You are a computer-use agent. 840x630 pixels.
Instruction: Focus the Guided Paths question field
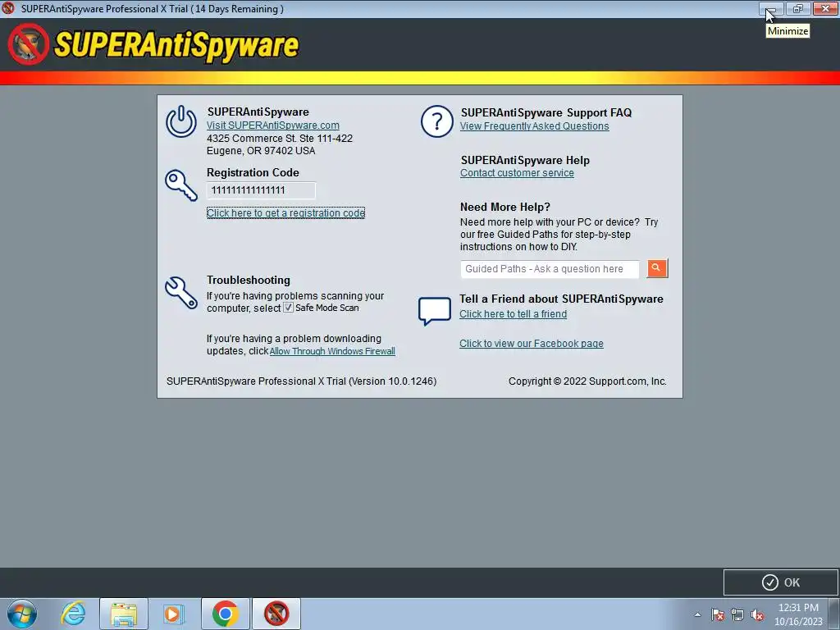pyautogui.click(x=550, y=269)
